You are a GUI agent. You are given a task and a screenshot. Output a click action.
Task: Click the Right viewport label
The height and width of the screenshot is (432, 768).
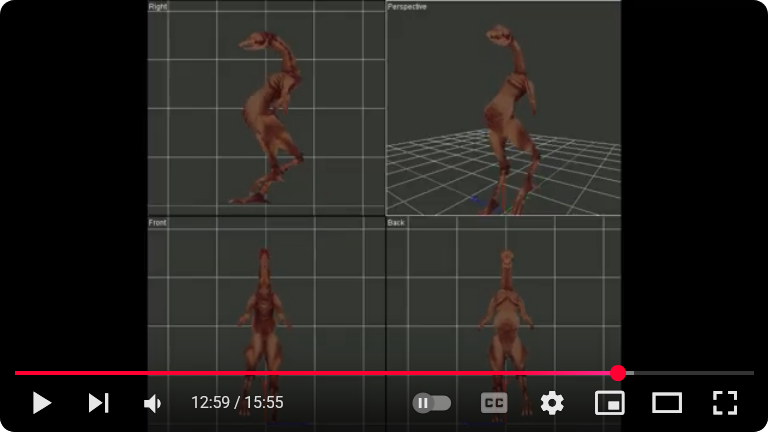coord(158,6)
